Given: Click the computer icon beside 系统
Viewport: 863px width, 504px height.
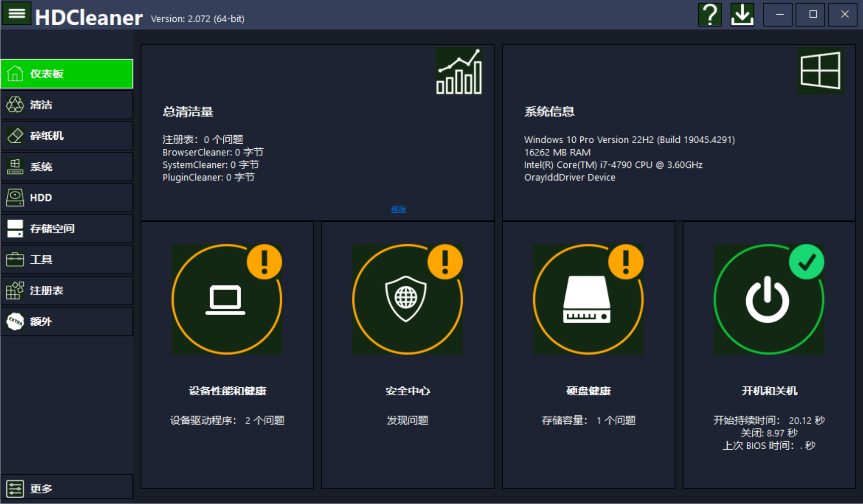Looking at the screenshot, I should [15, 166].
